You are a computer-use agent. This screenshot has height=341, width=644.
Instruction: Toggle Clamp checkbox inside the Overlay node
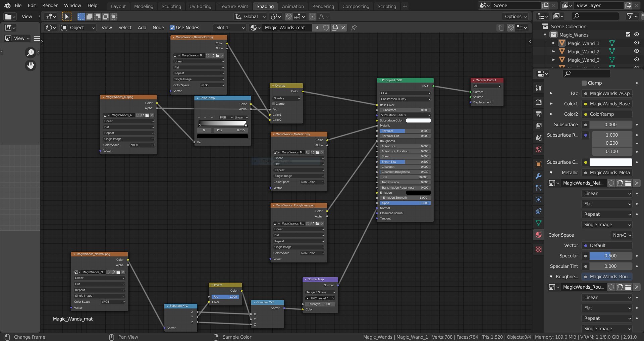[x=274, y=104]
